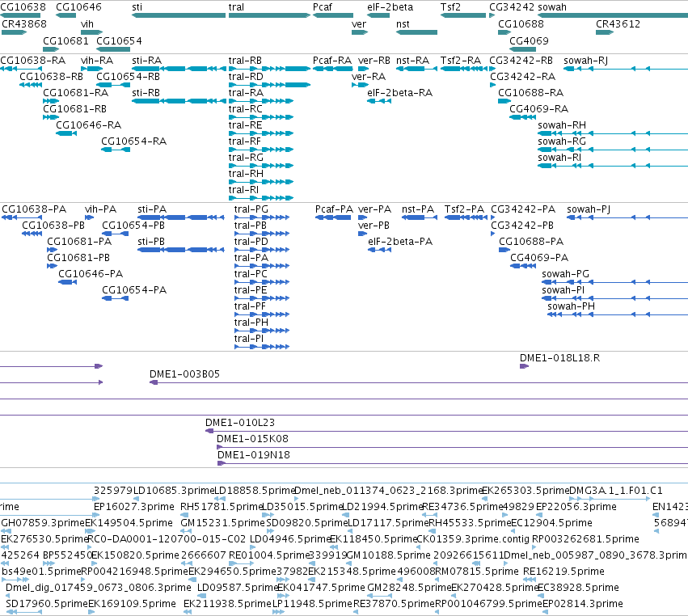Click EK169109.5prime EST label

point(132,604)
